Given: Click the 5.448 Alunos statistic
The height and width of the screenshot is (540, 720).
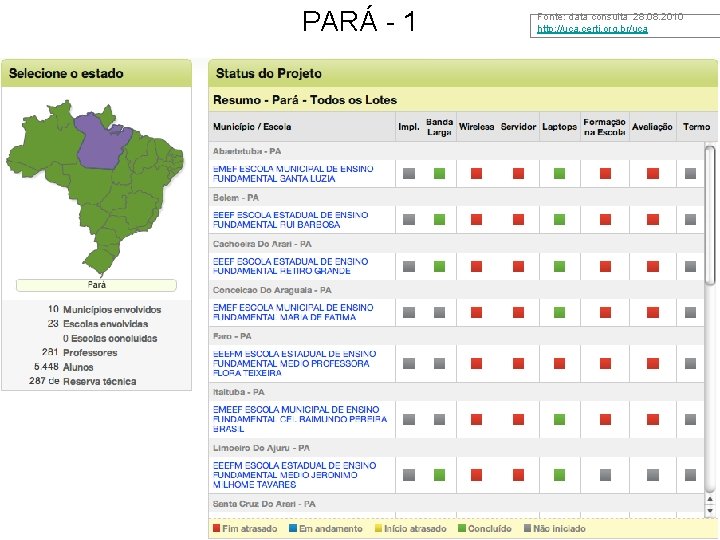Looking at the screenshot, I should 63,367.
